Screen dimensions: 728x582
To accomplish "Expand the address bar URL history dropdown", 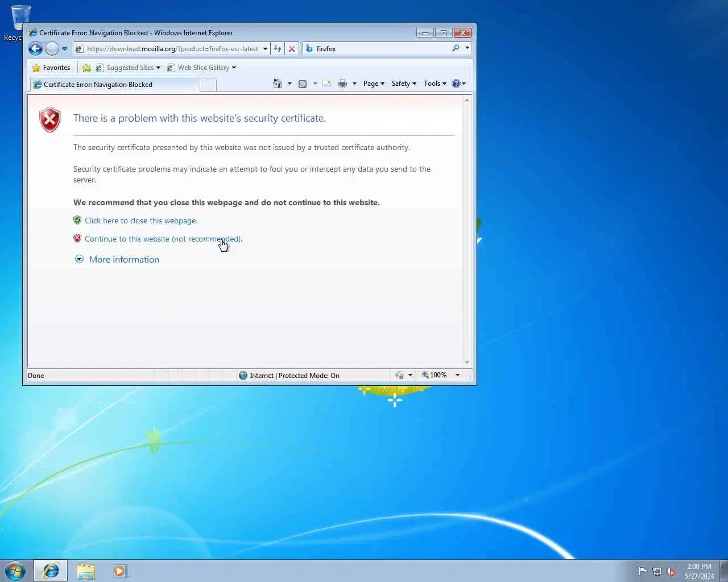I will click(x=265, y=49).
